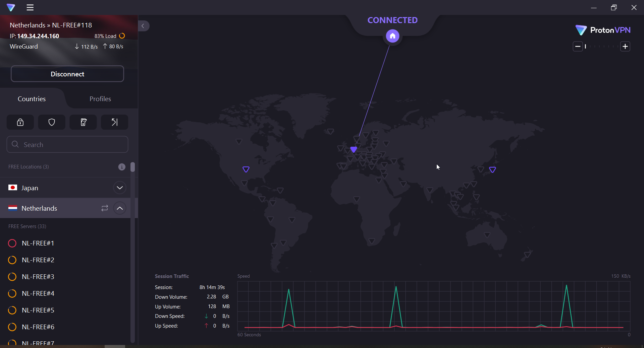The height and width of the screenshot is (348, 644).
Task: Open the hamburger menu
Action: (x=30, y=7)
